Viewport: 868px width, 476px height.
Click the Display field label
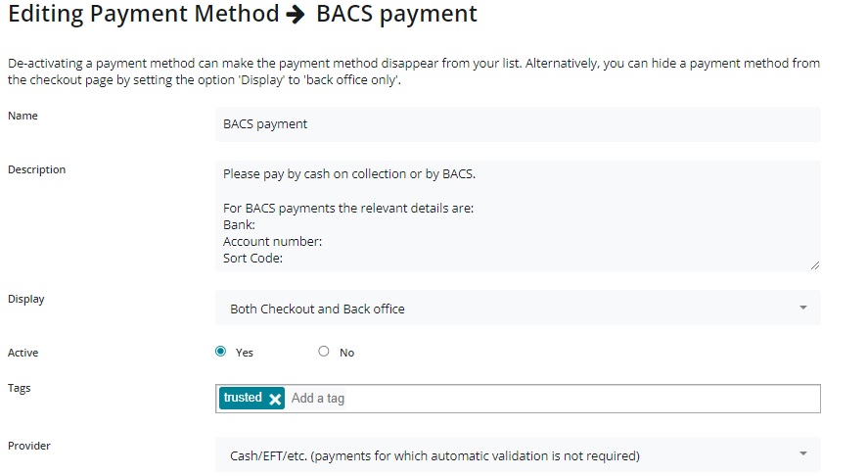26,299
